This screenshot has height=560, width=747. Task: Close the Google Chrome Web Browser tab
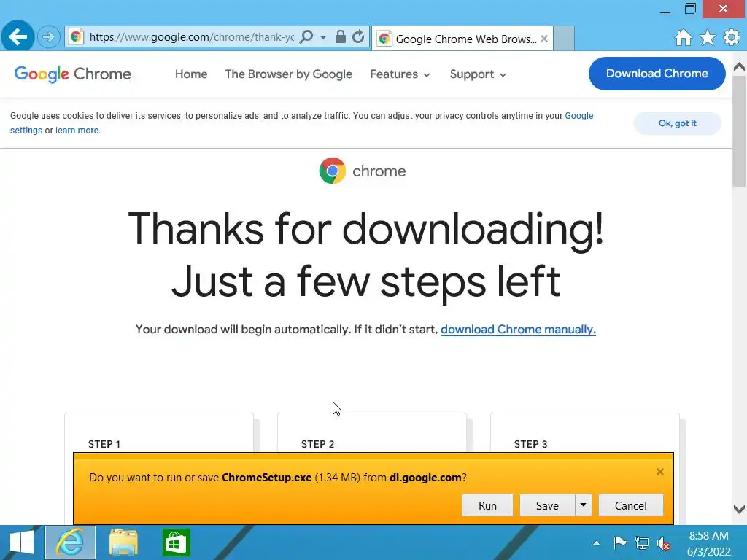[x=544, y=39]
